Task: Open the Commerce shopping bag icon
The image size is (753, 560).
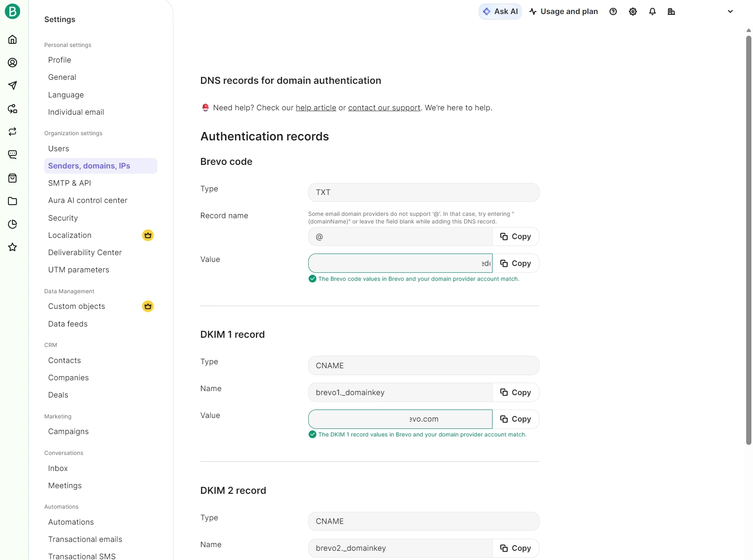Action: coord(12,178)
